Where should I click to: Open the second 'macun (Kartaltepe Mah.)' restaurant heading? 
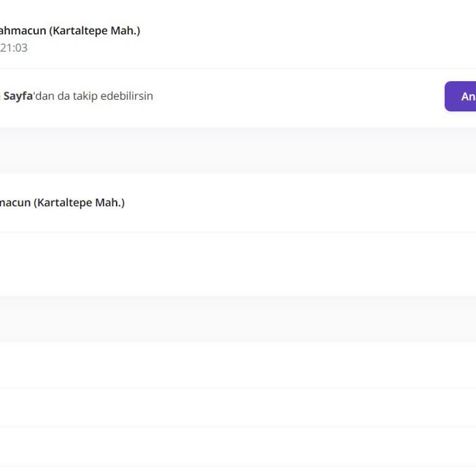tap(61, 203)
